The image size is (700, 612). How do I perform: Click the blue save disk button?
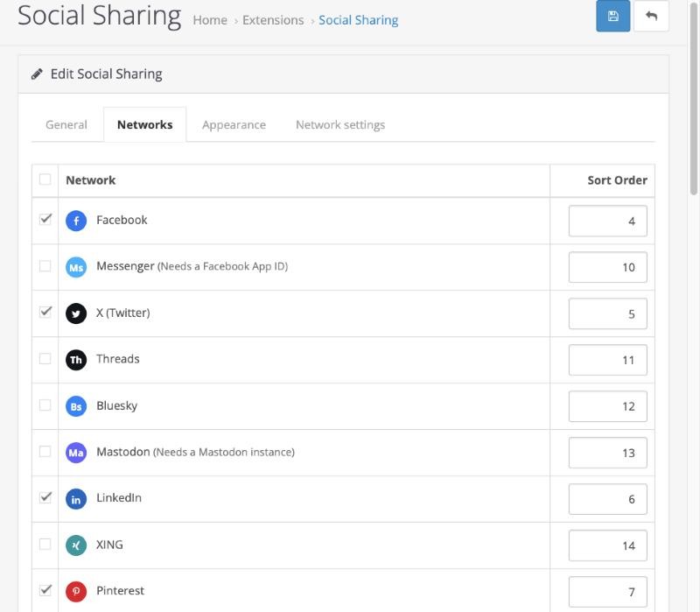click(x=613, y=16)
